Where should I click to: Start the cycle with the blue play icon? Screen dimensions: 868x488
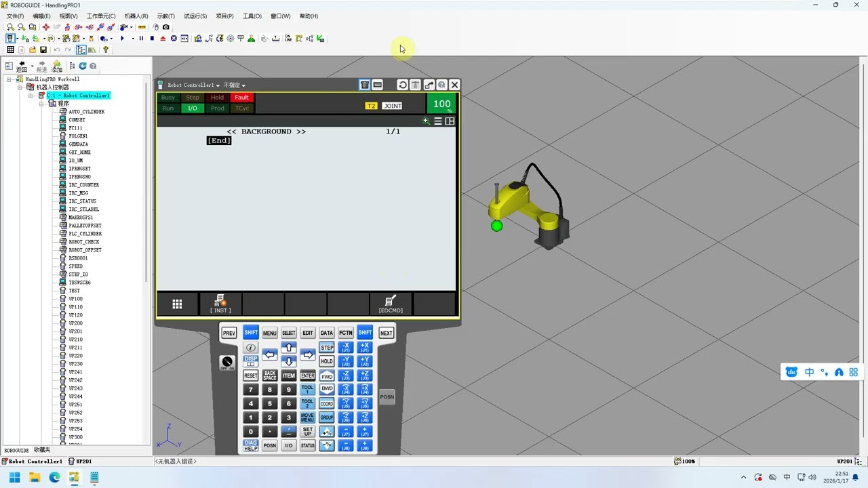(122, 39)
